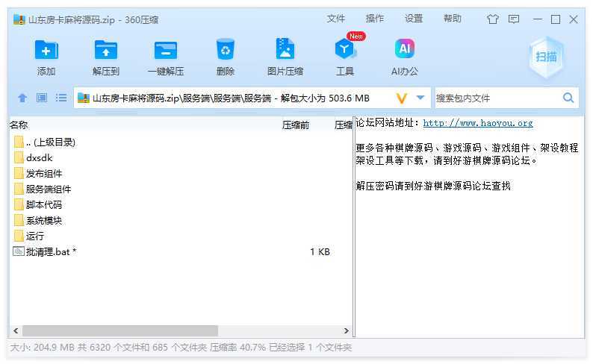Click the 一键解压 one-click extract icon
Image resolution: width=593 pixels, height=364 pixels.
[166, 50]
